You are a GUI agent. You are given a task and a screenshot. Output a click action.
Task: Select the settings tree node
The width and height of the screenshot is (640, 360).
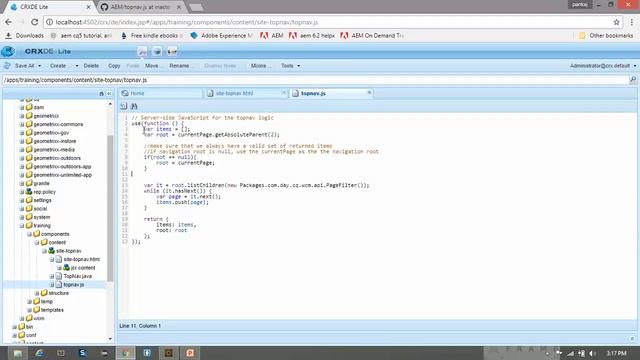click(42, 200)
